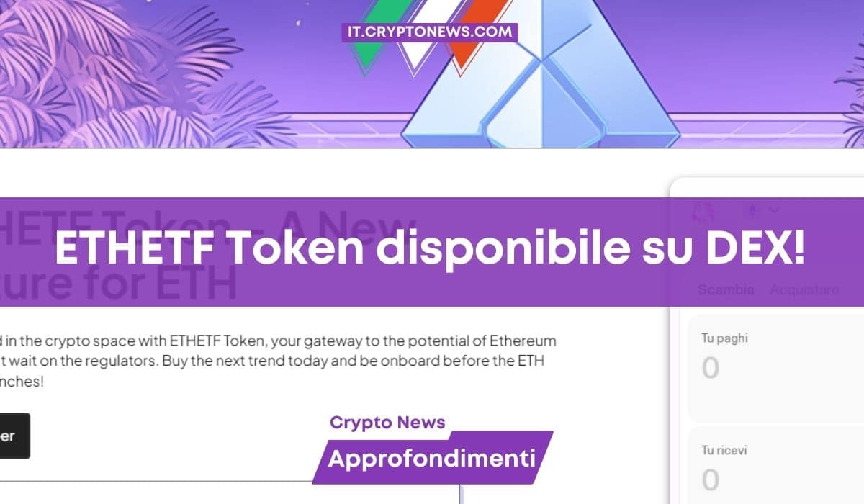Click the Approfondimenti badge
The image size is (864, 504).
pyautogui.click(x=431, y=458)
